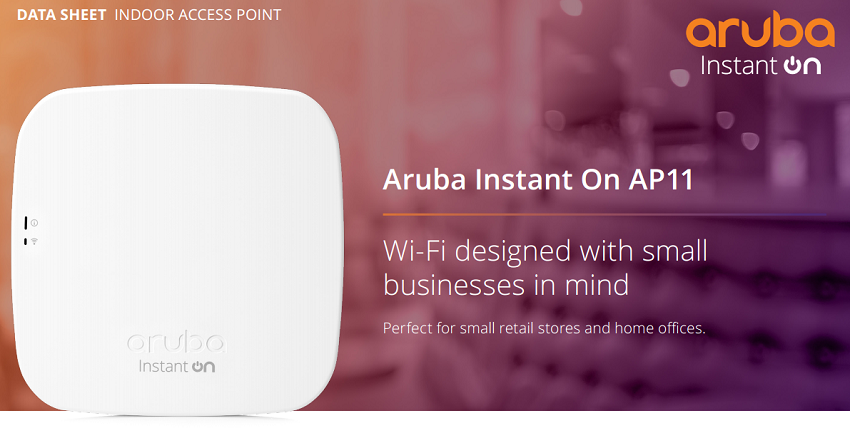
Task: Click the aruba logo at top right
Action: (760, 32)
